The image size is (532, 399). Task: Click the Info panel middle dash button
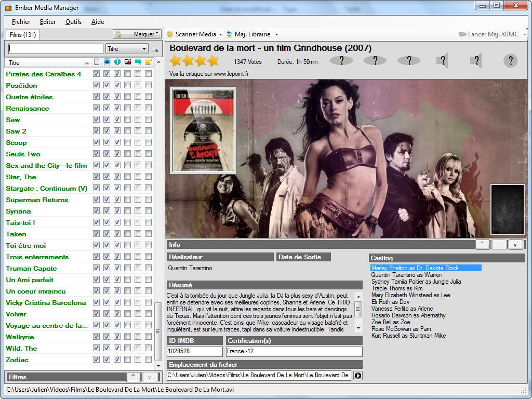coord(499,245)
